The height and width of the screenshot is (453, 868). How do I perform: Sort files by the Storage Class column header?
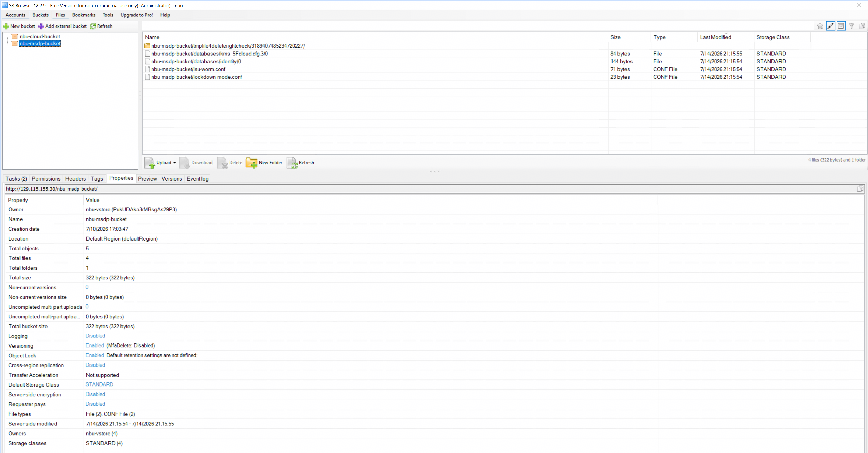tap(782, 37)
